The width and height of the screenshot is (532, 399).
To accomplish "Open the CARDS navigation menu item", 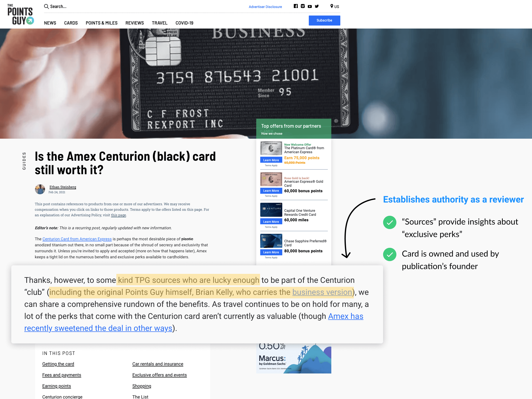I will click(x=70, y=23).
